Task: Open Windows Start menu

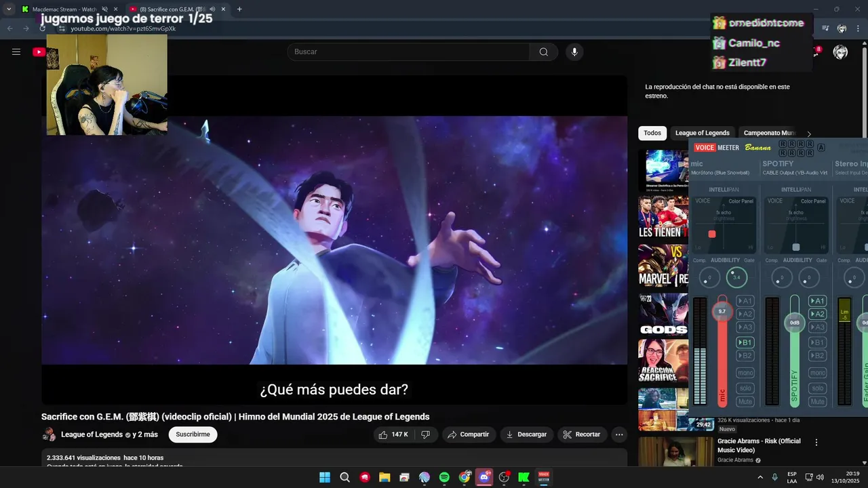Action: [325, 477]
